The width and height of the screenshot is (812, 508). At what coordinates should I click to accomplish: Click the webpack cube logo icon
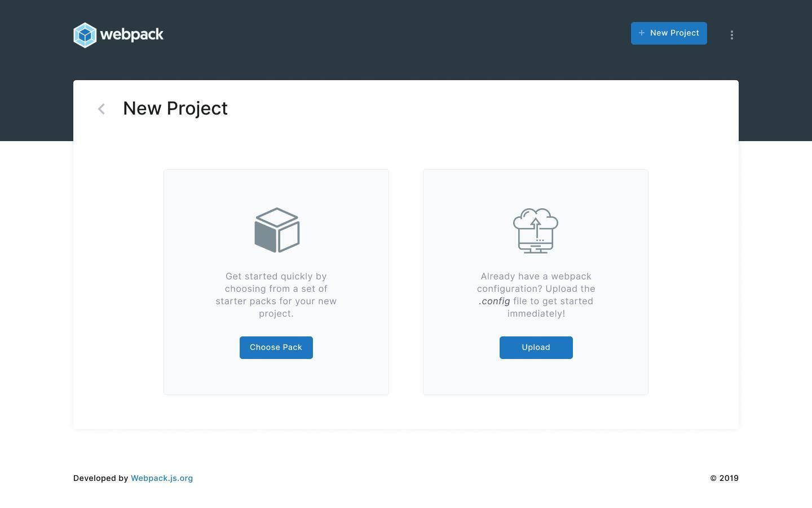coord(85,35)
